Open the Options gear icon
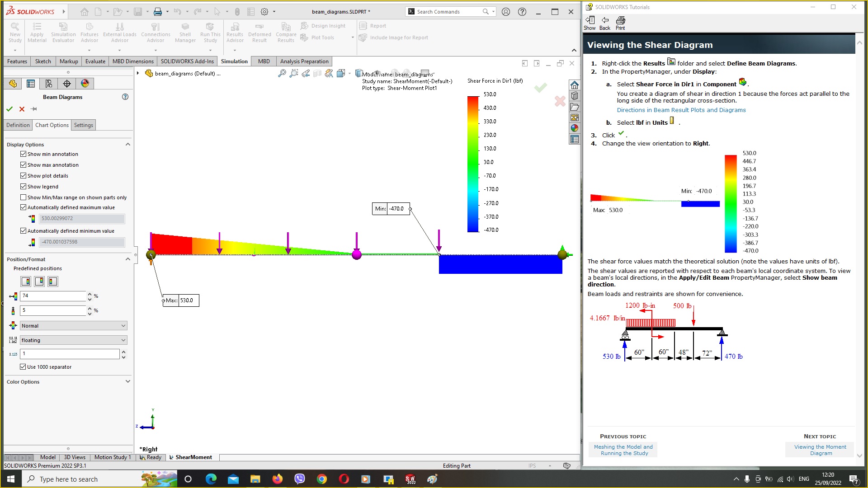This screenshot has width=868, height=488. (264, 12)
